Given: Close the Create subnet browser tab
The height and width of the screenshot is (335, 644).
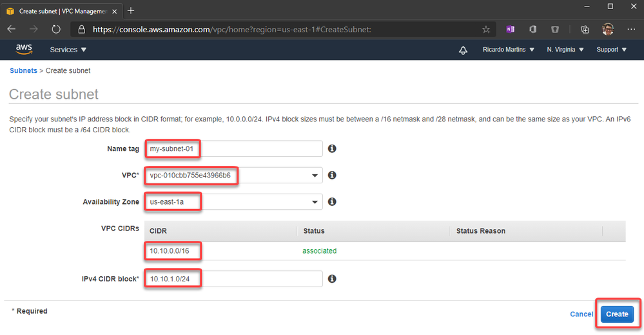Looking at the screenshot, I should coord(115,12).
